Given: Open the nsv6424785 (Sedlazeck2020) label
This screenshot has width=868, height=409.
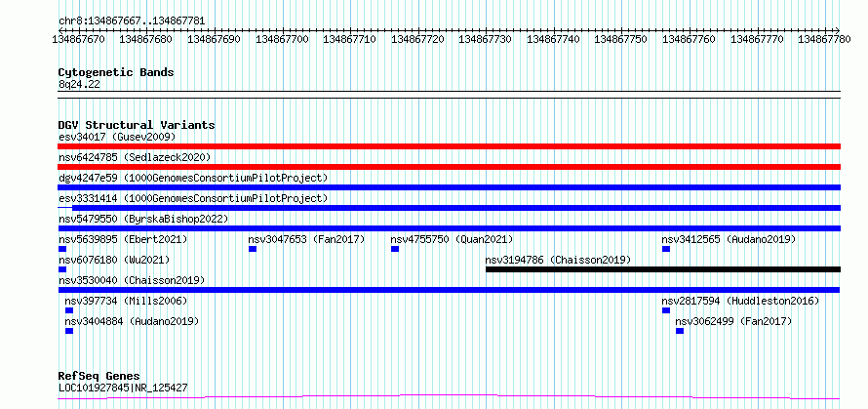Looking at the screenshot, I should coord(135,157).
